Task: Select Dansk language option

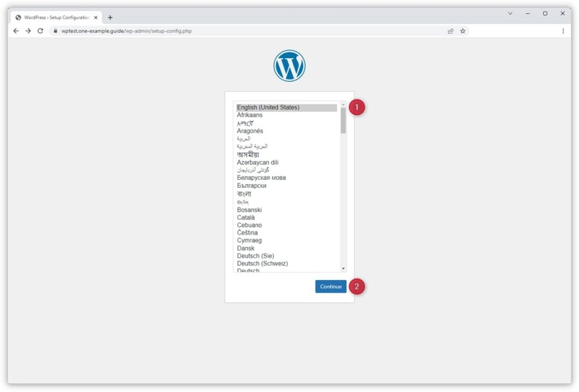Action: click(x=287, y=248)
